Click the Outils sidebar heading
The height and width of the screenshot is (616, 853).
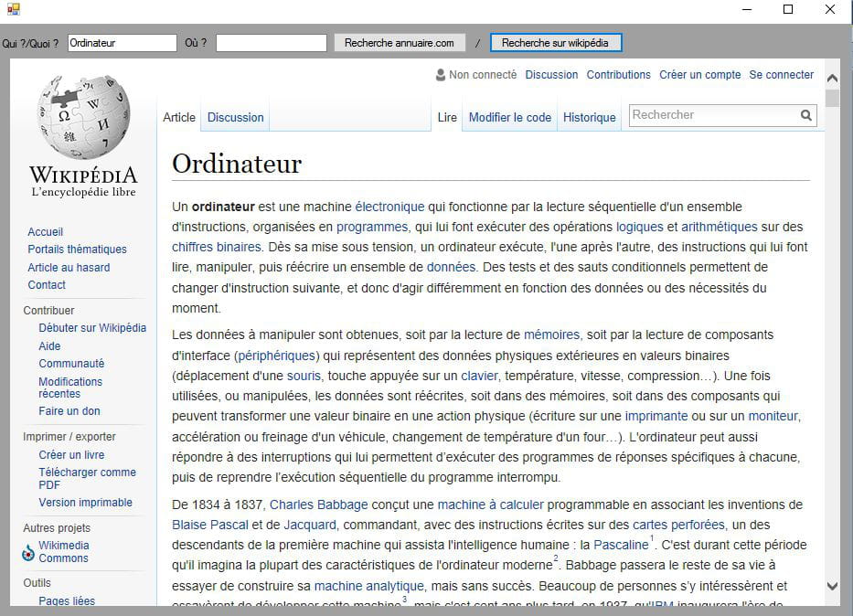pos(37,583)
